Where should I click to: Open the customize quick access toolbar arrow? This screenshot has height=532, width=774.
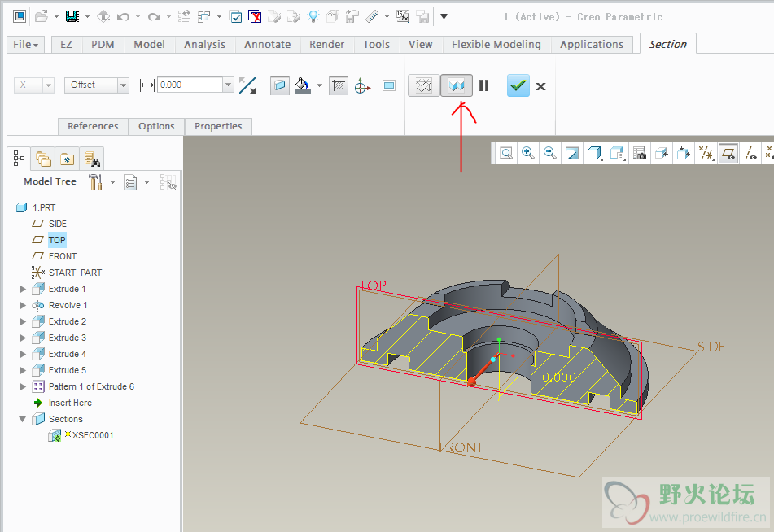[x=444, y=17]
